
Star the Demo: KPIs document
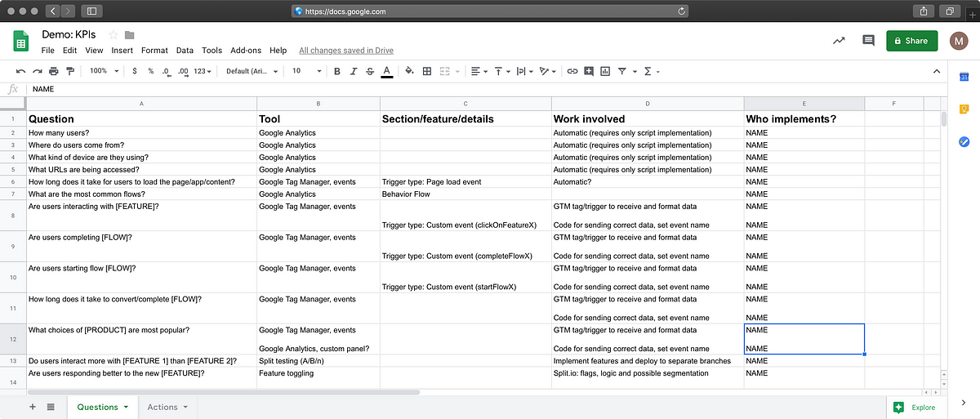point(114,35)
